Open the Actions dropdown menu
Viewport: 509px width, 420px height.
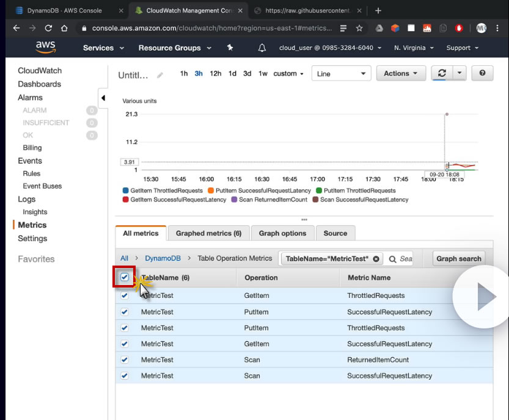[x=401, y=73]
